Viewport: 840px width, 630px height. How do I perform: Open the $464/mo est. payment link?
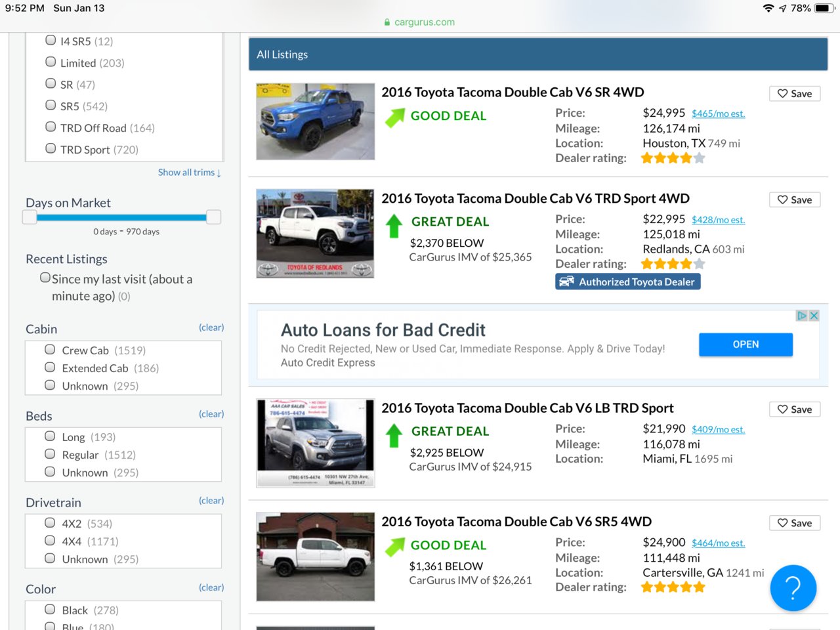[719, 543]
